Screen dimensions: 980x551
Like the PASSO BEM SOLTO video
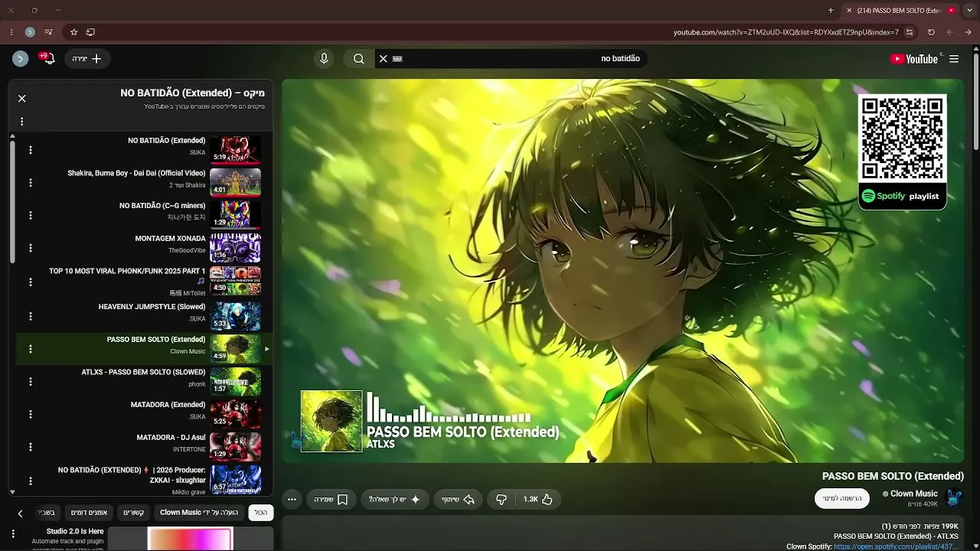[x=538, y=500]
